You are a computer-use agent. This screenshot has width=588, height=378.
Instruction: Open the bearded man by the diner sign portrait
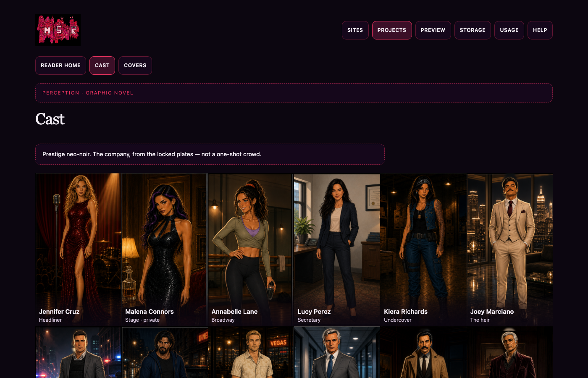165,352
